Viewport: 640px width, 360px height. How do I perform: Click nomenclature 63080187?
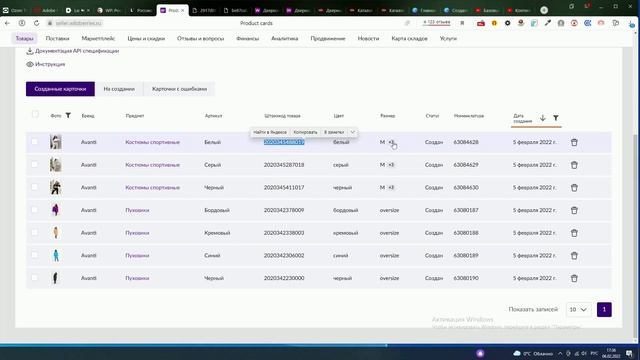tap(466, 210)
